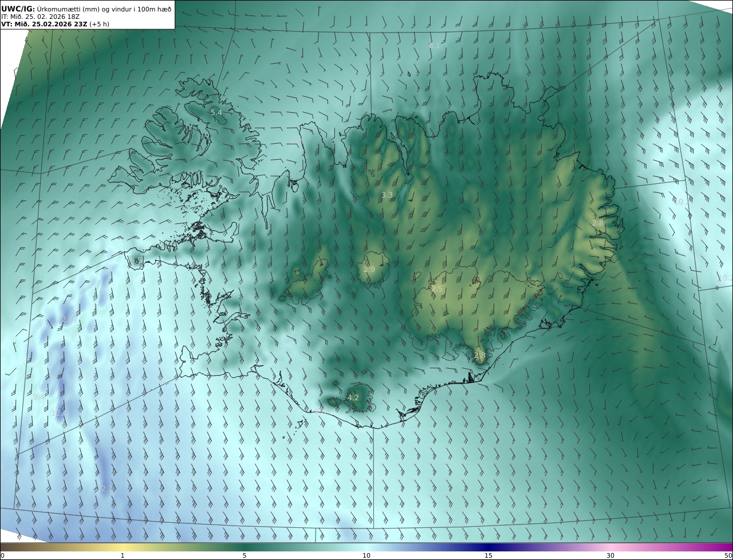Click the 5.4 value label over the Westfjords
The image size is (733, 560).
coord(216,113)
